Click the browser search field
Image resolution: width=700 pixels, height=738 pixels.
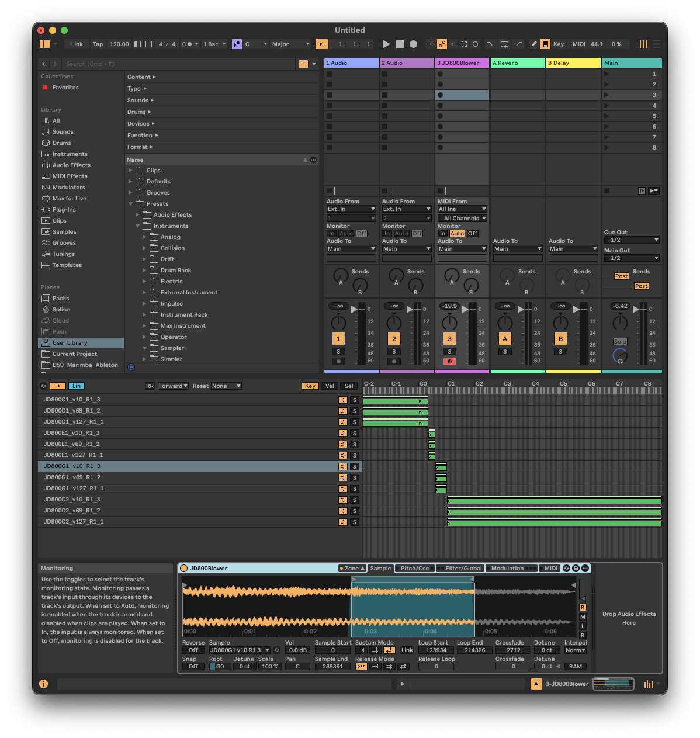(x=180, y=64)
